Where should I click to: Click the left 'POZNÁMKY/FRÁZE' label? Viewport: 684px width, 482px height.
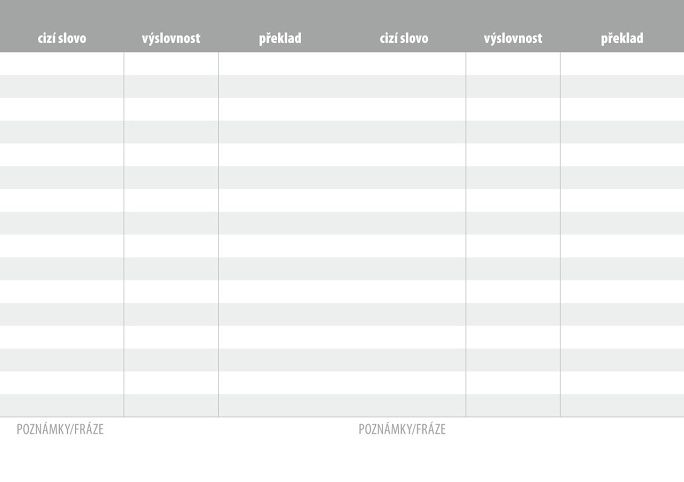click(x=60, y=430)
